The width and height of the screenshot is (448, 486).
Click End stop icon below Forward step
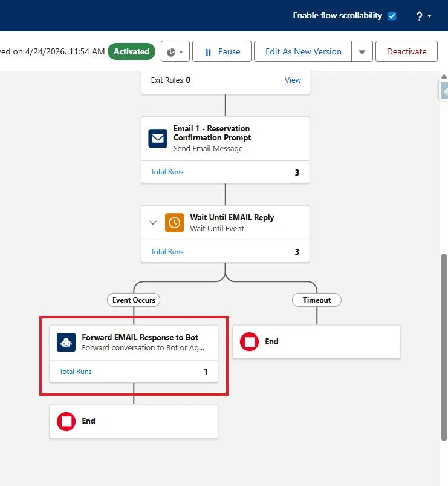tap(67, 421)
